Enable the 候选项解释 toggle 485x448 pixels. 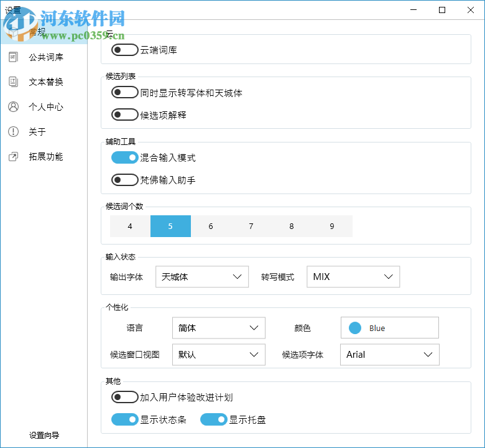(x=124, y=114)
